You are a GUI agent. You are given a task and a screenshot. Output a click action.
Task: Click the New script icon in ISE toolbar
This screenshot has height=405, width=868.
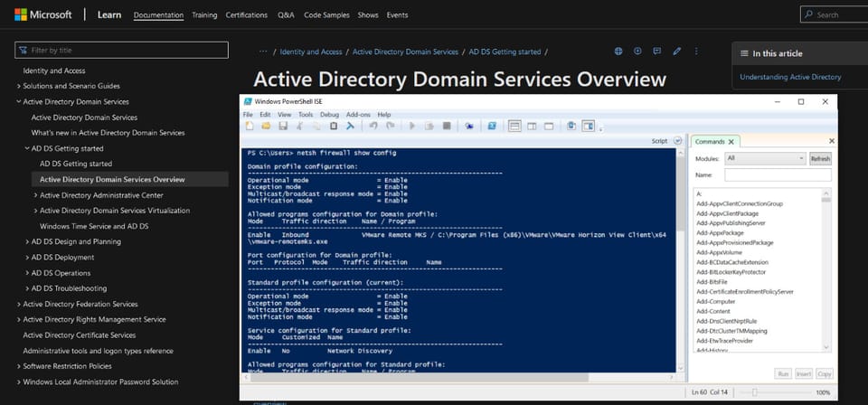tap(249, 127)
